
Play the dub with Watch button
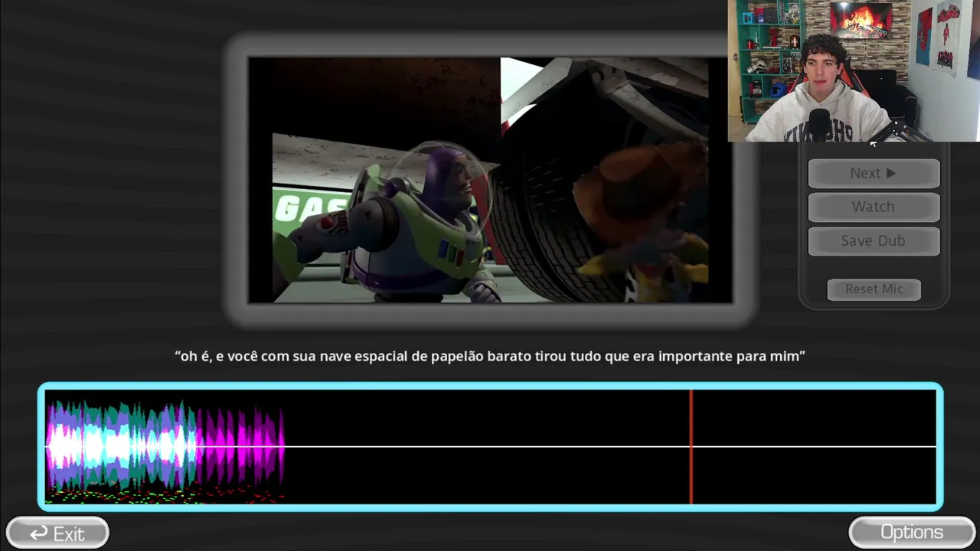coord(874,207)
